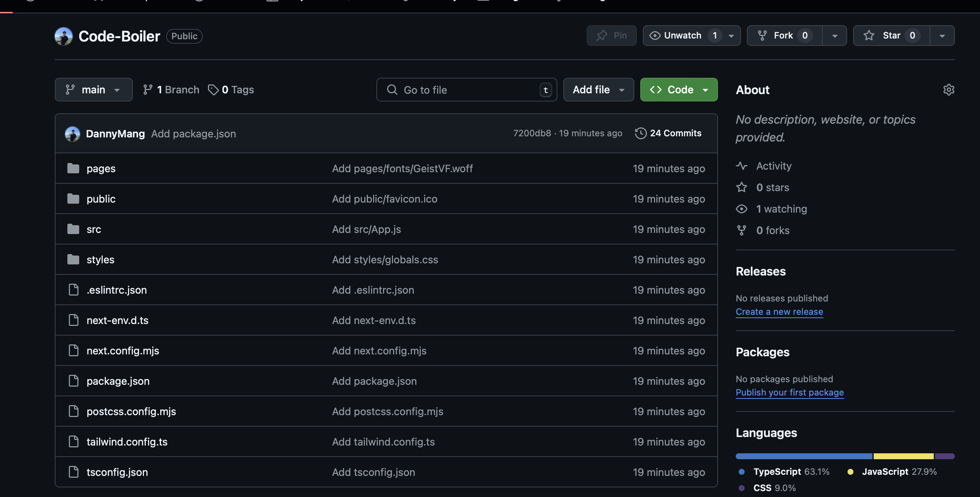Open the src folder
The height and width of the screenshot is (497, 980).
[94, 229]
